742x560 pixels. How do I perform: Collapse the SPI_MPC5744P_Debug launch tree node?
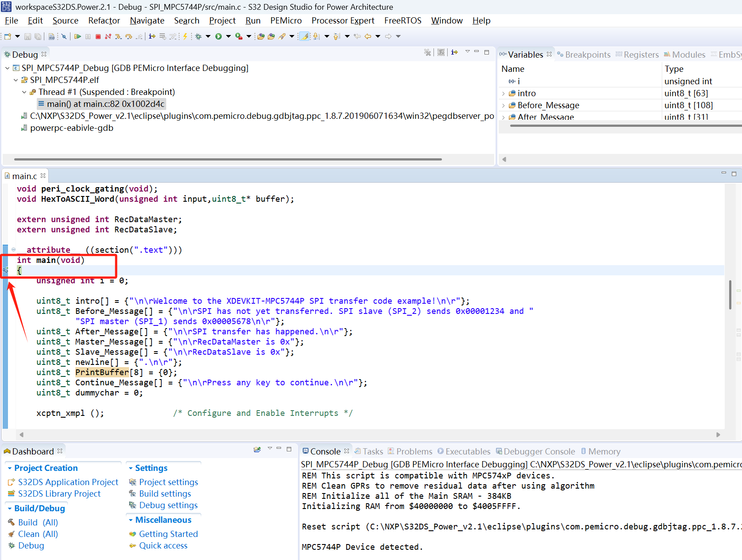(7, 68)
